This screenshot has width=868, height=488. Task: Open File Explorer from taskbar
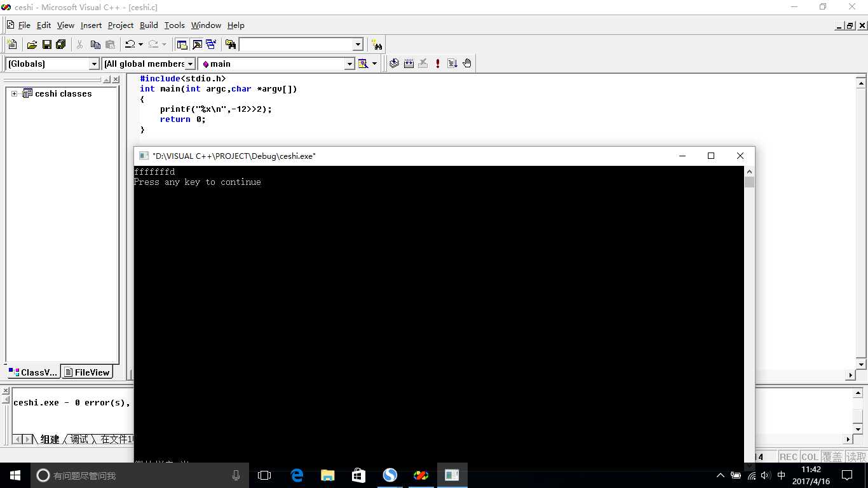click(x=327, y=475)
